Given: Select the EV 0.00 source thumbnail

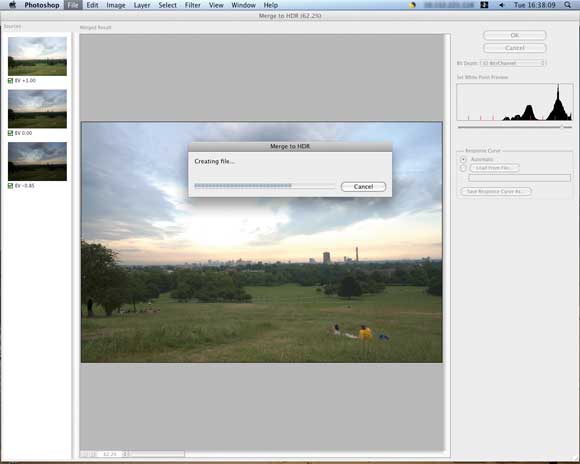Looking at the screenshot, I should pyautogui.click(x=37, y=109).
